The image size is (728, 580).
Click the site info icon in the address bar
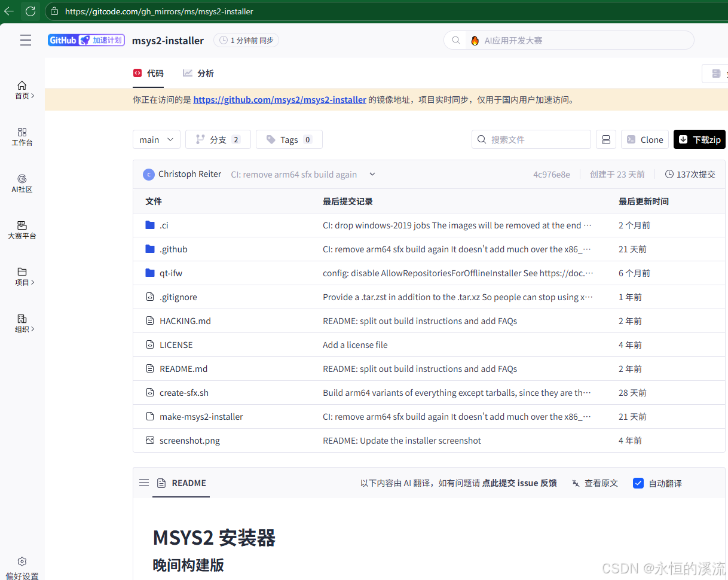(x=54, y=11)
